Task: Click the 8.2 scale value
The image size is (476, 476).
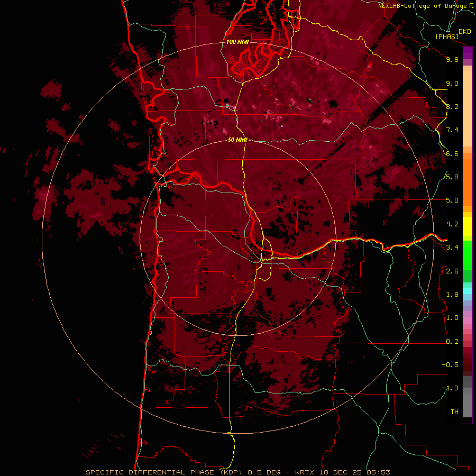Action: point(452,106)
